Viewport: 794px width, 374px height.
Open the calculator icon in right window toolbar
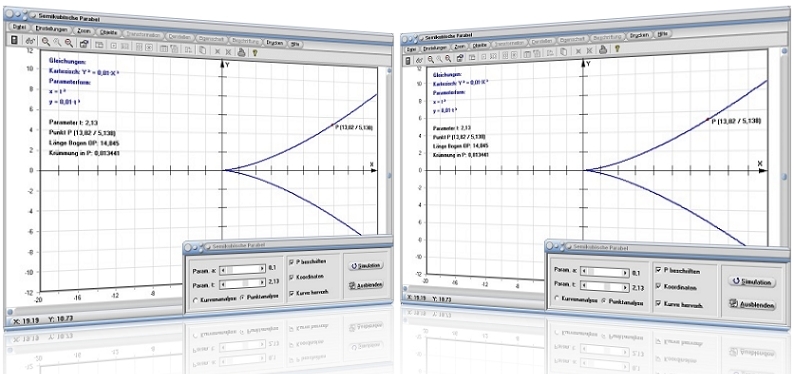409,60
